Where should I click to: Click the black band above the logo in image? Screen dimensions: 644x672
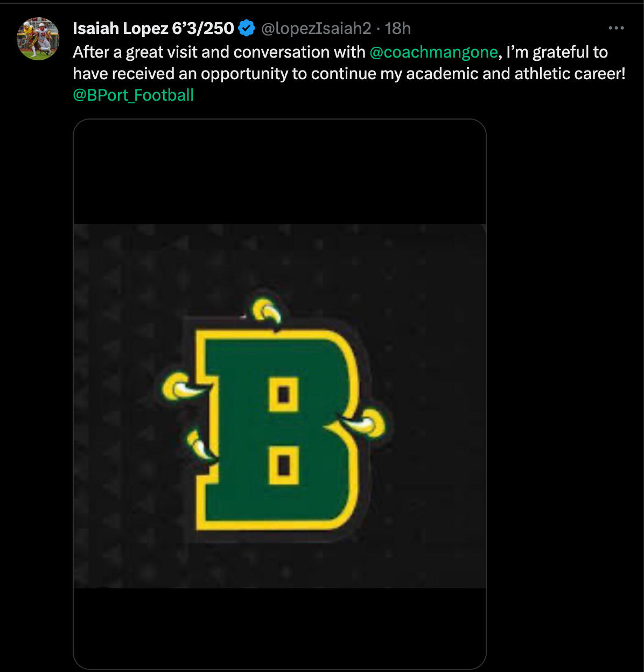pos(279,172)
